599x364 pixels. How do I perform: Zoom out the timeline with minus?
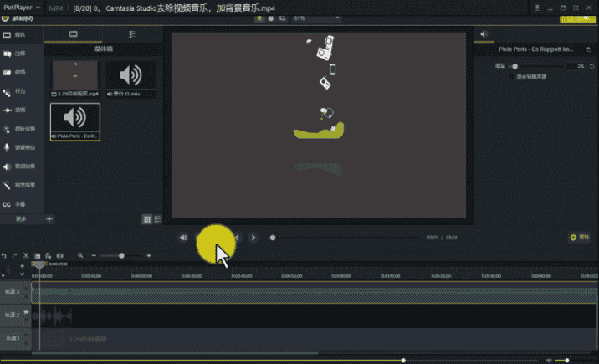pyautogui.click(x=94, y=255)
